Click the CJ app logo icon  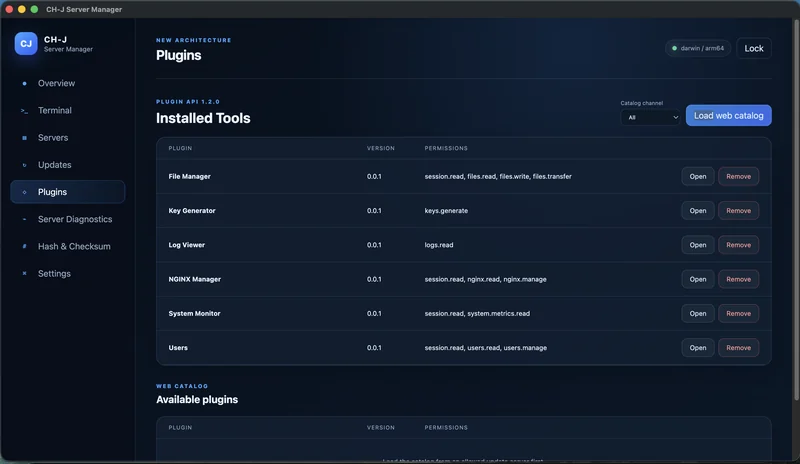pos(26,43)
